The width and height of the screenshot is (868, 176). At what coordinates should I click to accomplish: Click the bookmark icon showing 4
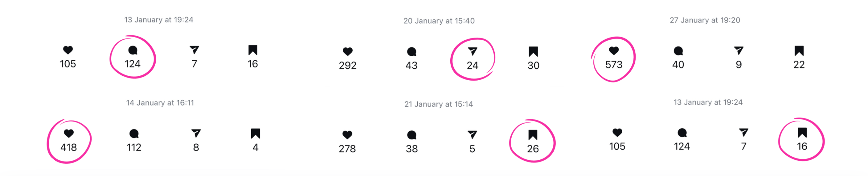255,134
